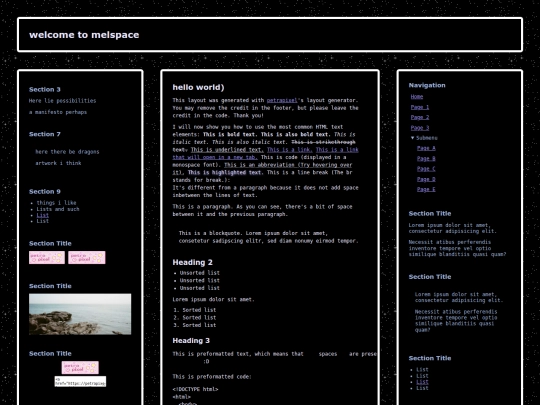Click the 'welcome to melspace' header title
Viewport: 540px width, 405px height.
coord(84,35)
